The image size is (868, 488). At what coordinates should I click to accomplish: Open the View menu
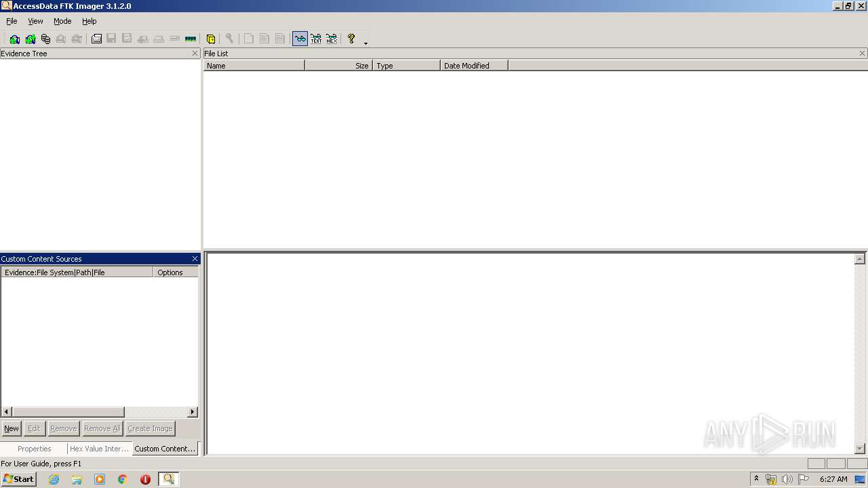(35, 21)
